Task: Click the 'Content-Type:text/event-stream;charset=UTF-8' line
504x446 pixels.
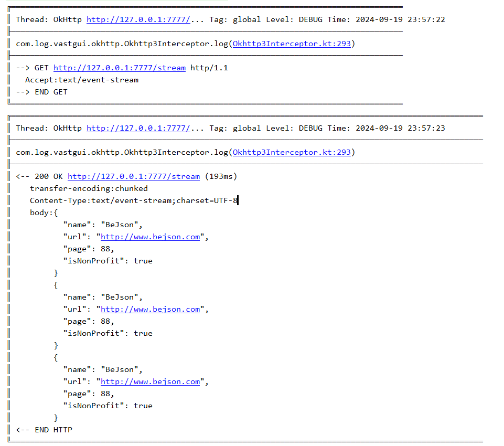Action: tap(134, 200)
